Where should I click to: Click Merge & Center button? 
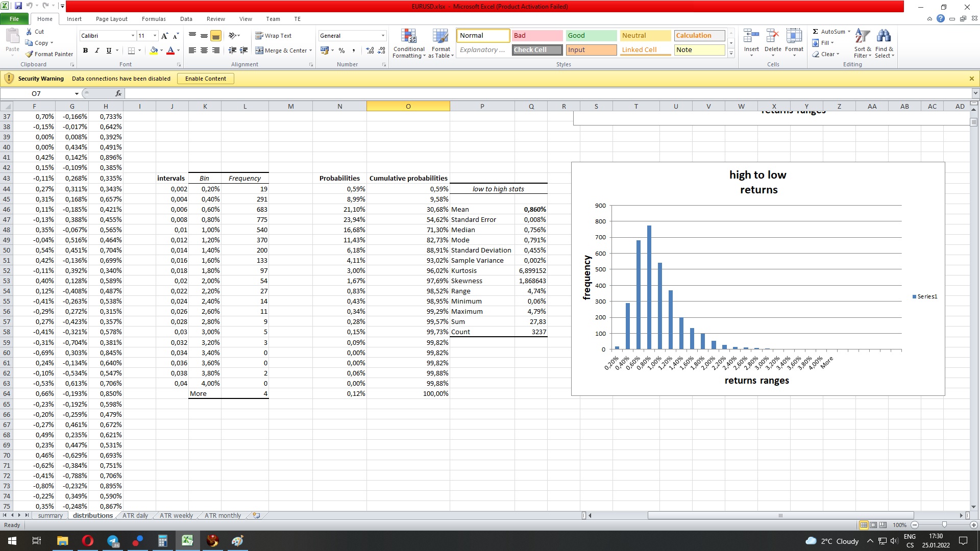pyautogui.click(x=283, y=51)
